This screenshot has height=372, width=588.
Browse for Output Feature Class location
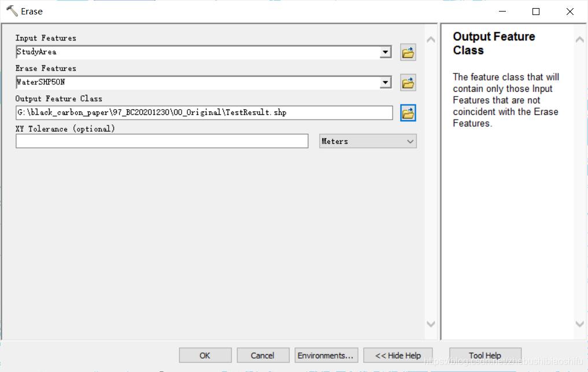point(408,113)
